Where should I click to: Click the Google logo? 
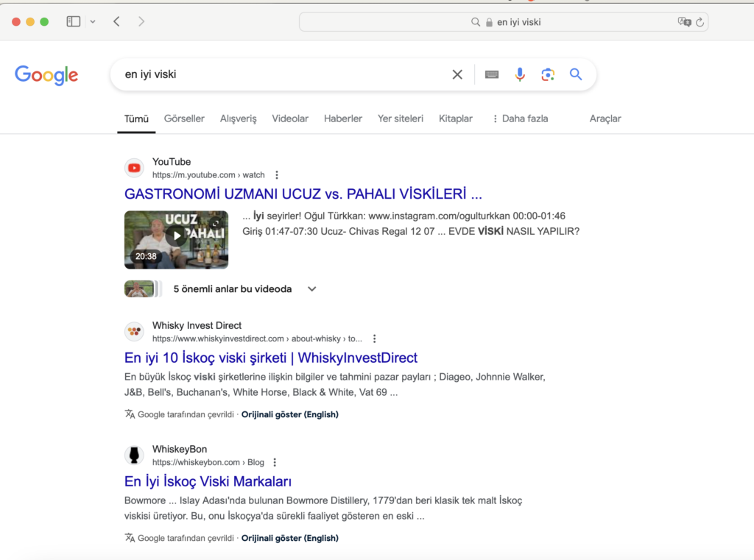tap(46, 75)
